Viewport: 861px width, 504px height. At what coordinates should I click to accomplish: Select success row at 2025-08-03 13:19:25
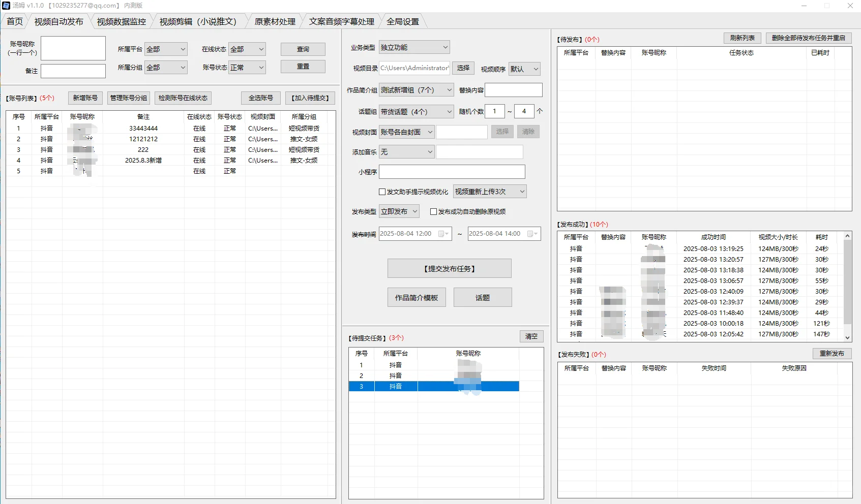700,249
